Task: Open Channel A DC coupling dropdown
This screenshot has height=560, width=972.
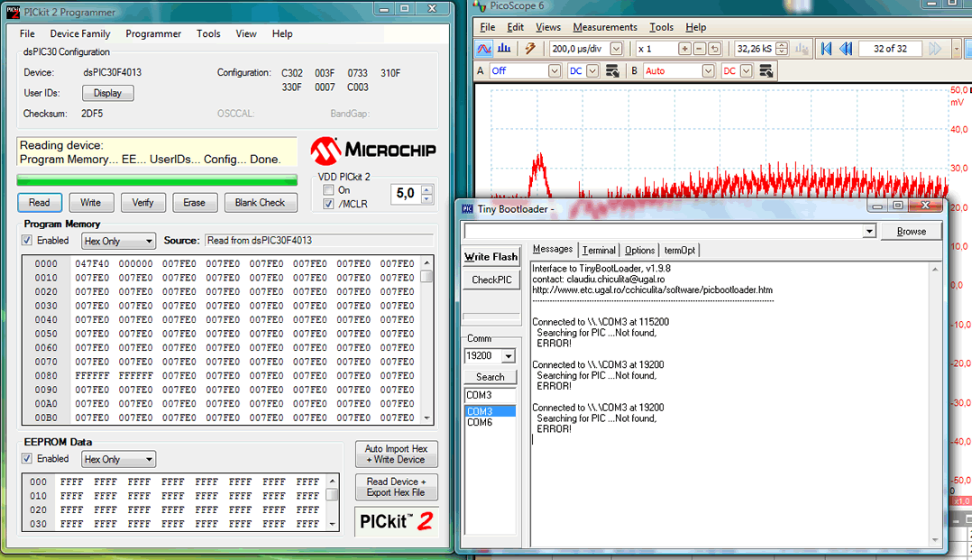Action: point(592,70)
